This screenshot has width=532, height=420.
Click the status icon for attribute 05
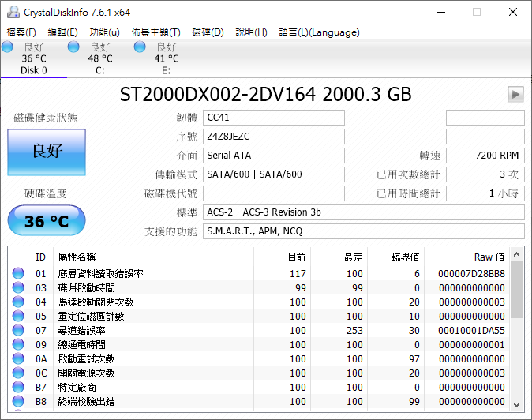(x=18, y=316)
